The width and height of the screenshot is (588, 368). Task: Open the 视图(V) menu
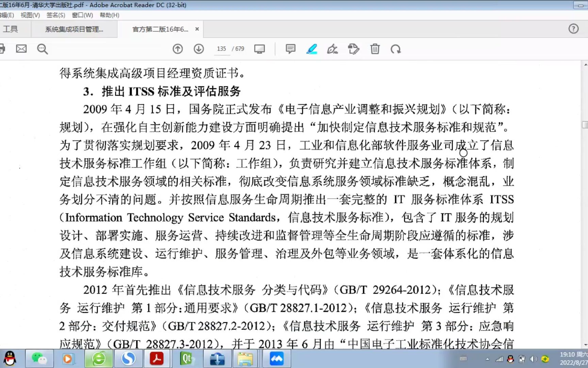pyautogui.click(x=30, y=15)
